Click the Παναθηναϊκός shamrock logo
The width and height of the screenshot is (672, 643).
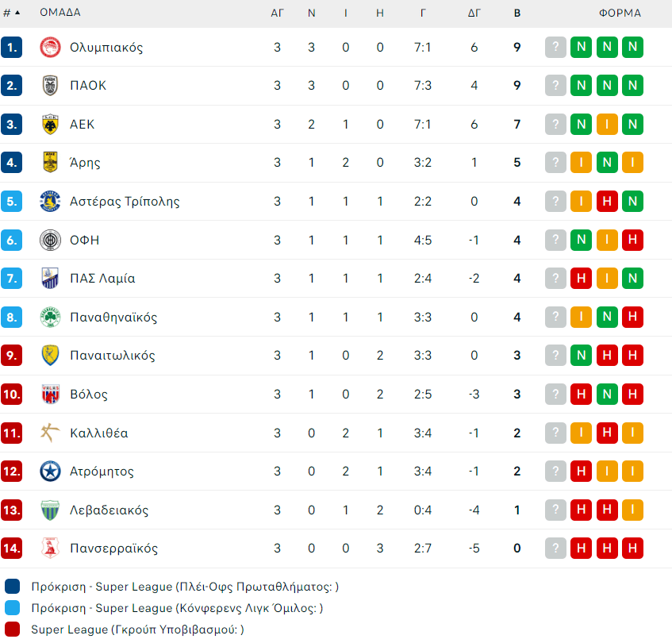pyautogui.click(x=50, y=318)
